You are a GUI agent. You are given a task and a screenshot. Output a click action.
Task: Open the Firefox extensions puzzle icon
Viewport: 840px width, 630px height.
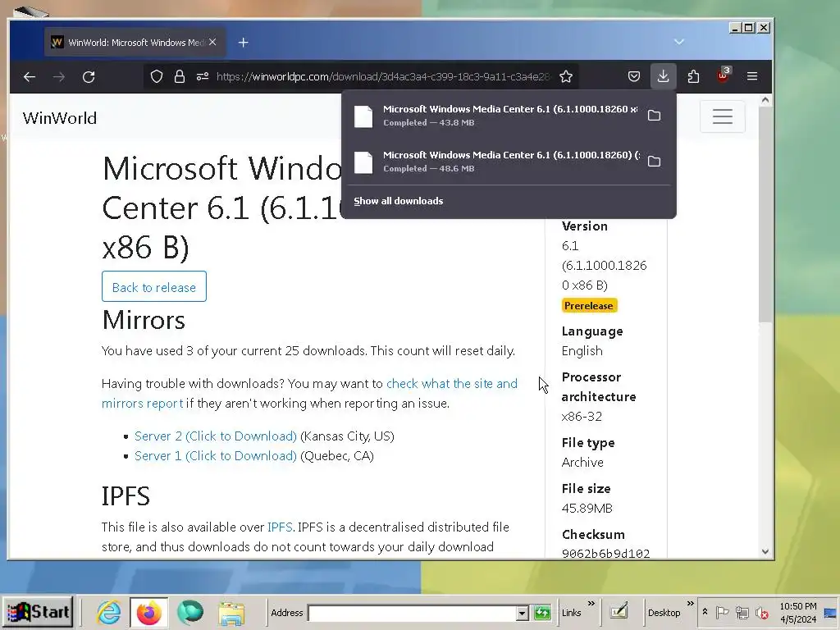693,76
